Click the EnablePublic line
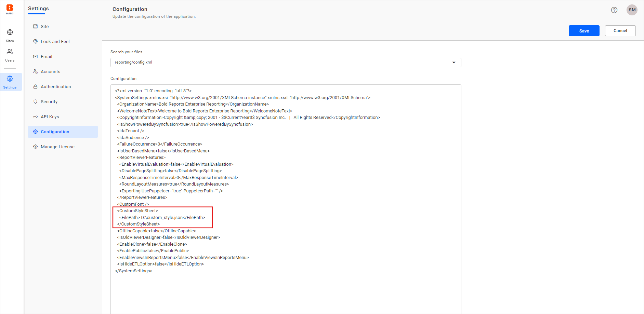 pyautogui.click(x=153, y=251)
